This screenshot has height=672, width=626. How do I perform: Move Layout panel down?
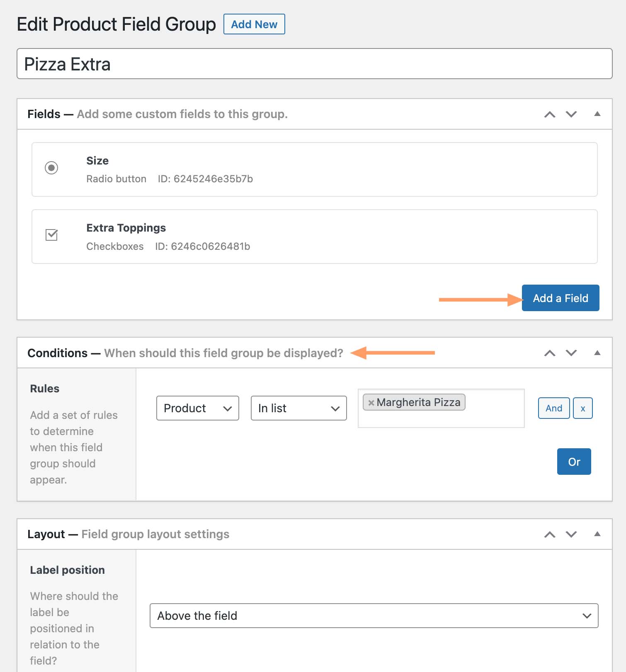coord(571,534)
